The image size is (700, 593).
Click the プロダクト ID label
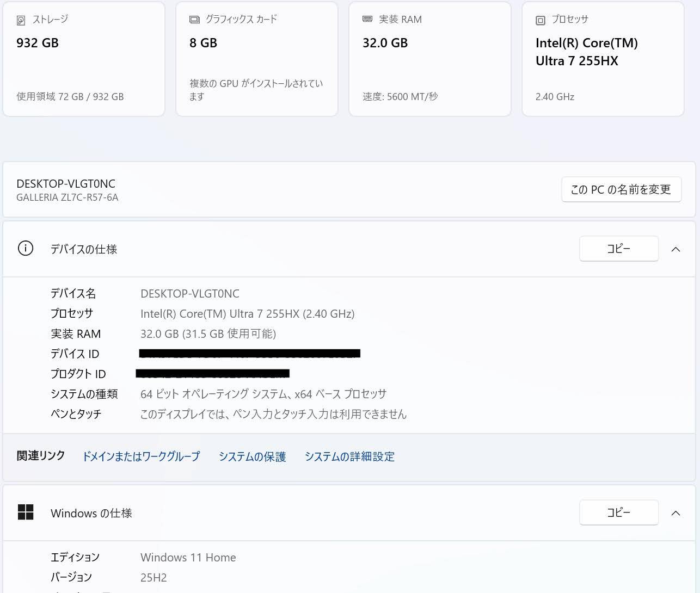pos(78,374)
